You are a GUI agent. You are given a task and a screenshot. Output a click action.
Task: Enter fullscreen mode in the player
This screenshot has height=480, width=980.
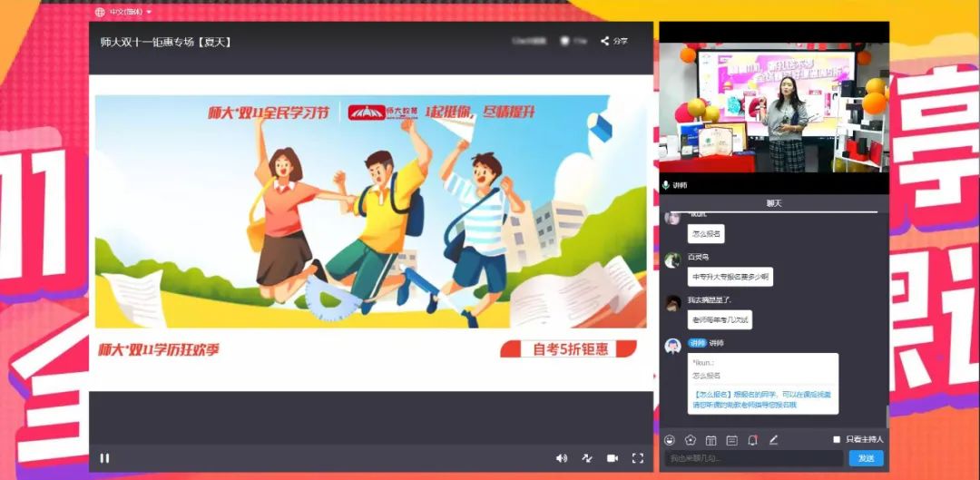(x=637, y=458)
